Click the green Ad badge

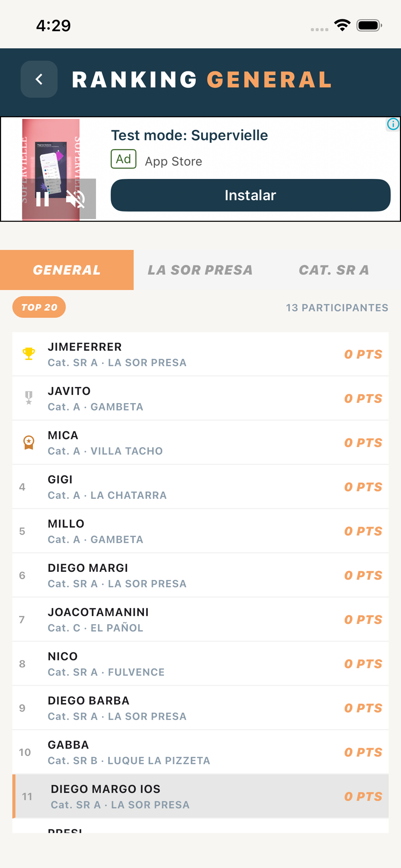(123, 159)
